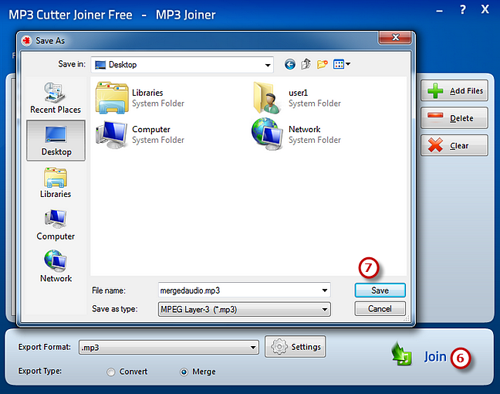
Task: Select the user1 folder icon
Action: 267,98
